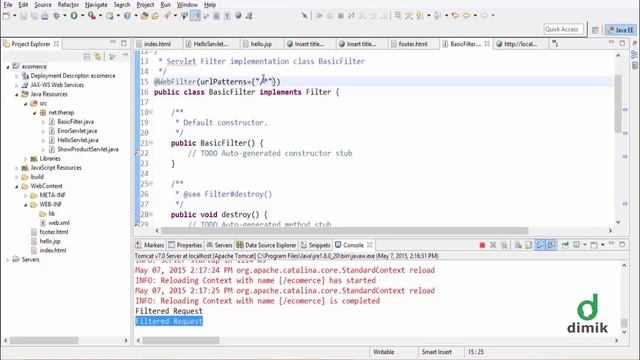Close the BasicFilter editor tab

(x=487, y=44)
